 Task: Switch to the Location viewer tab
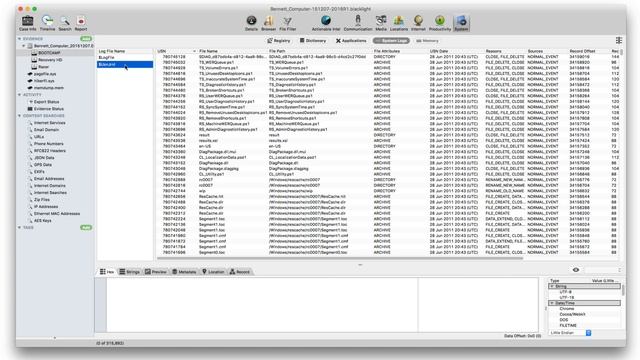[x=213, y=272]
